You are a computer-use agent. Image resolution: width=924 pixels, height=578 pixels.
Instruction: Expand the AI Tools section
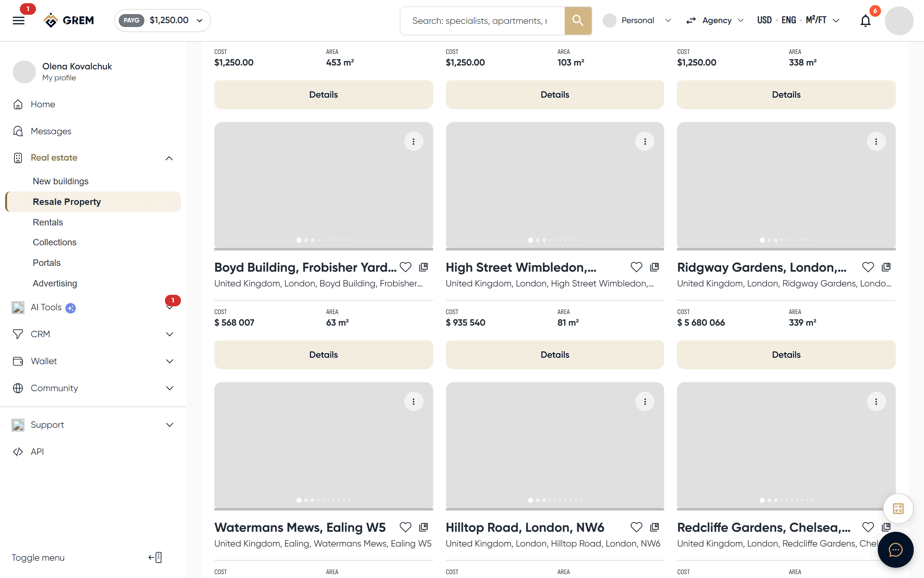point(169,308)
